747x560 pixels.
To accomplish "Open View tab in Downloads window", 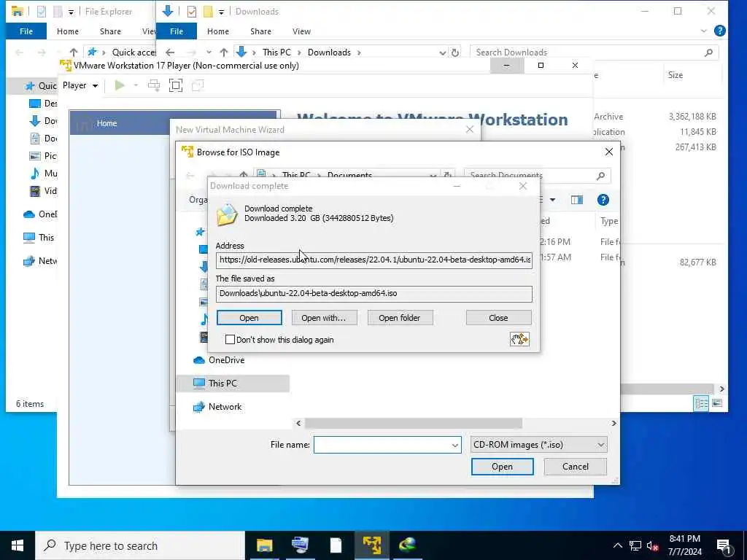I will (301, 31).
